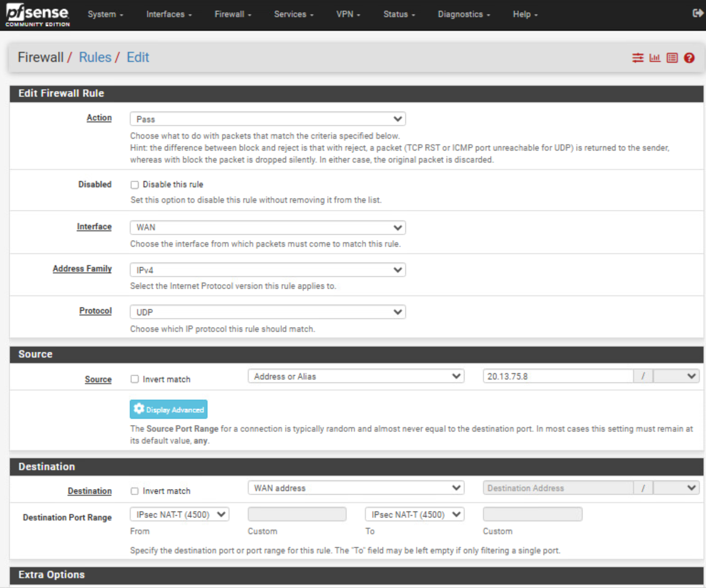The image size is (706, 588).
Task: Open destination port From dropdown IPsec NAT-T
Action: (x=180, y=514)
